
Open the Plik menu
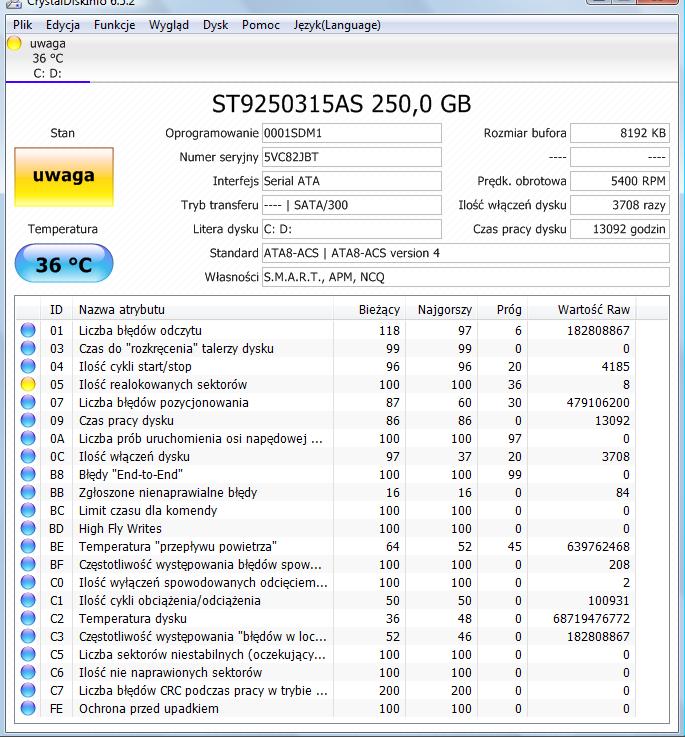pos(23,25)
